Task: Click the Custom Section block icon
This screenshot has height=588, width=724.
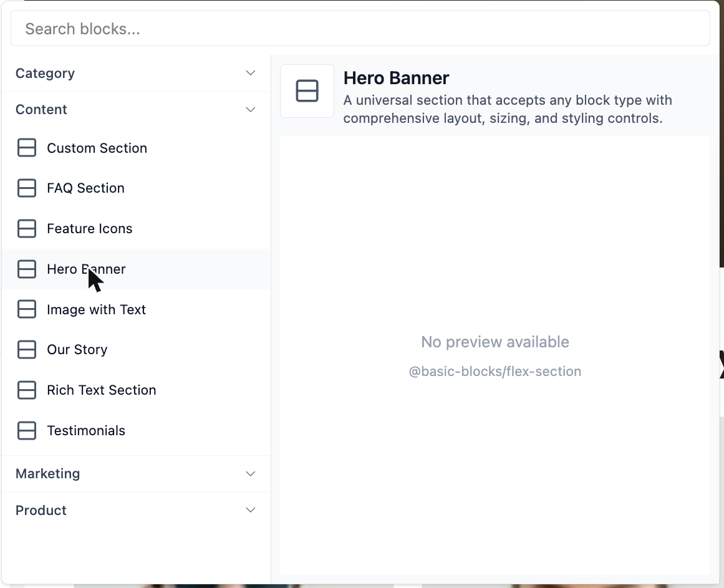Action: 27,148
